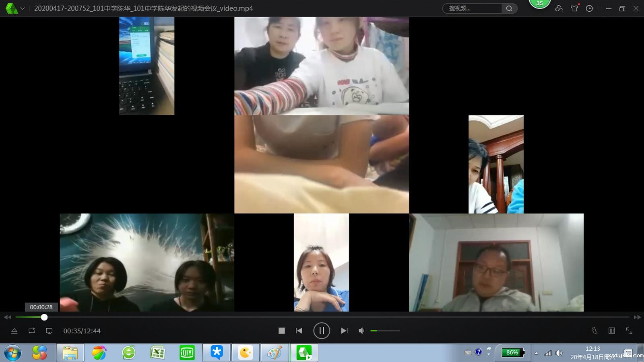Screen dimensions: 644x362
Task: Skip to the next video
Action: (x=344, y=331)
